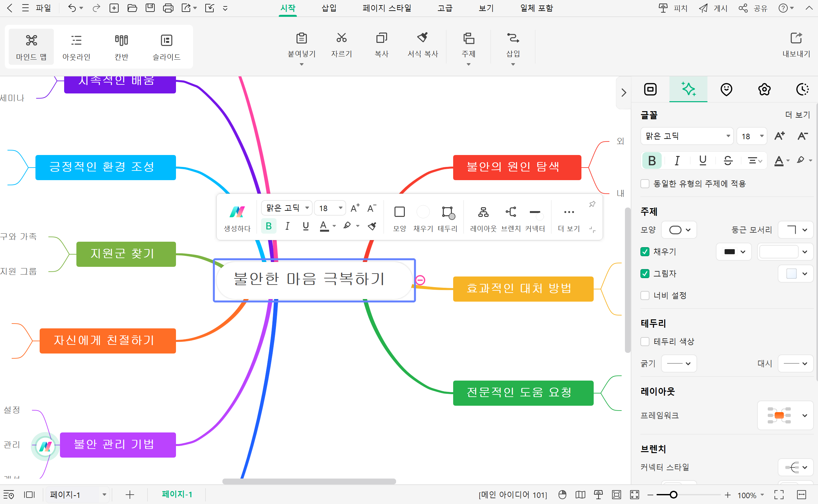This screenshot has height=504, width=818.
Task: Open folder icon in top toolbar
Action: [132, 8]
